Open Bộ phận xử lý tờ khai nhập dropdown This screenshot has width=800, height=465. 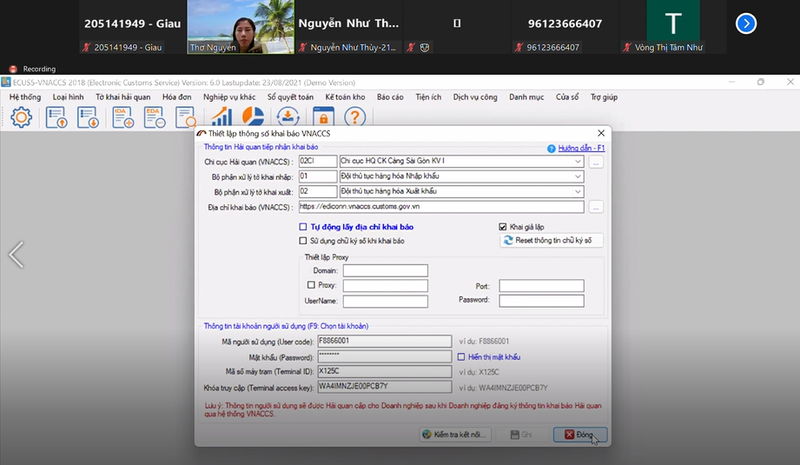(579, 176)
